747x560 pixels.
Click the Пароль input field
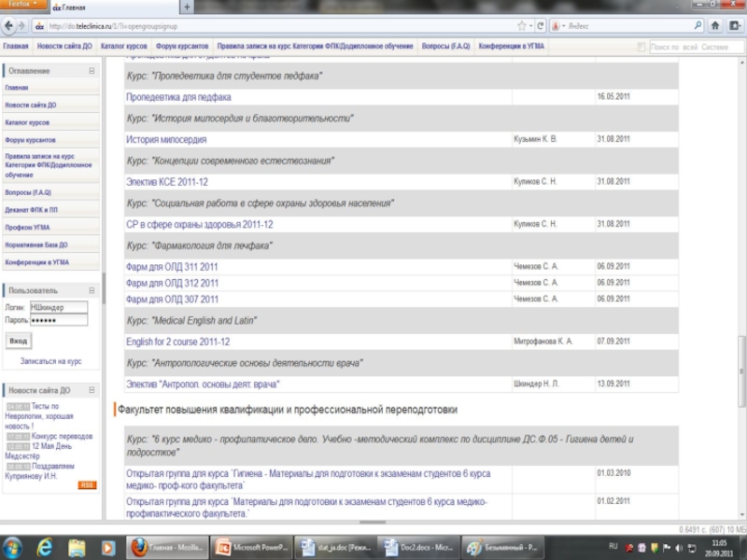[x=59, y=320]
